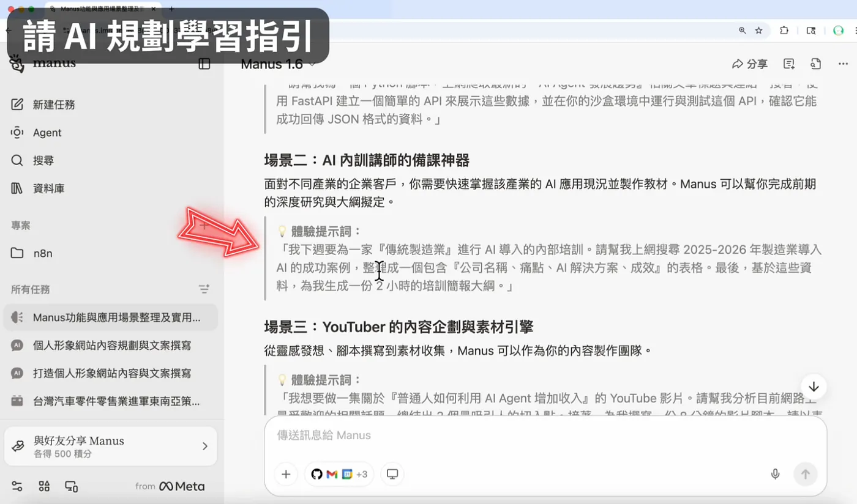Open the three-dot more options menu
The width and height of the screenshot is (857, 504).
pyautogui.click(x=843, y=64)
